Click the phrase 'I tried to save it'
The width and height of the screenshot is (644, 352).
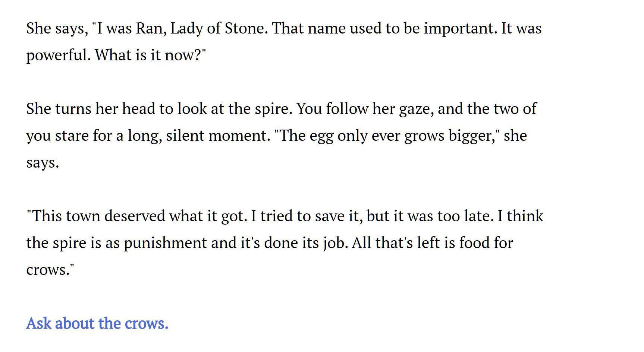pyautogui.click(x=306, y=216)
